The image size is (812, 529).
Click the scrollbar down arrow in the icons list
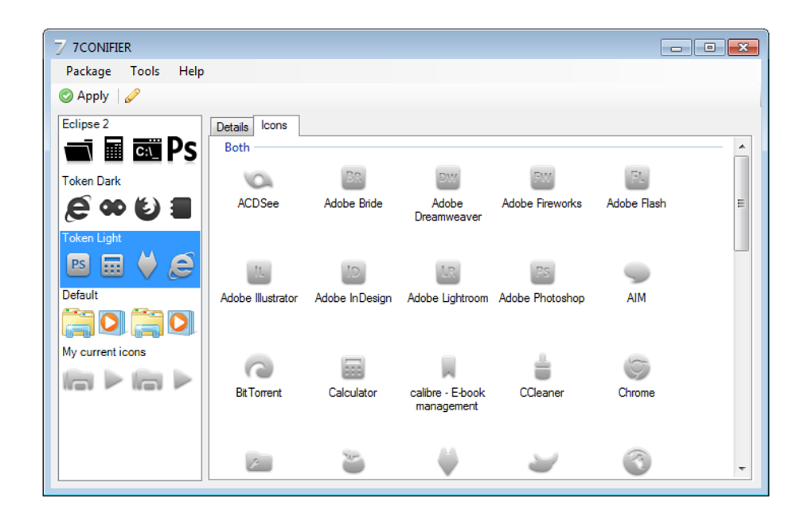[x=742, y=468]
